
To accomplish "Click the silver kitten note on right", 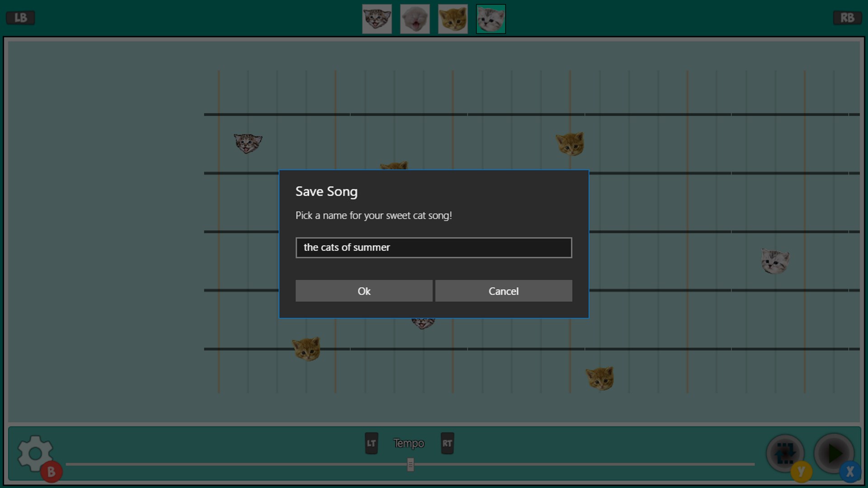I will 775,261.
